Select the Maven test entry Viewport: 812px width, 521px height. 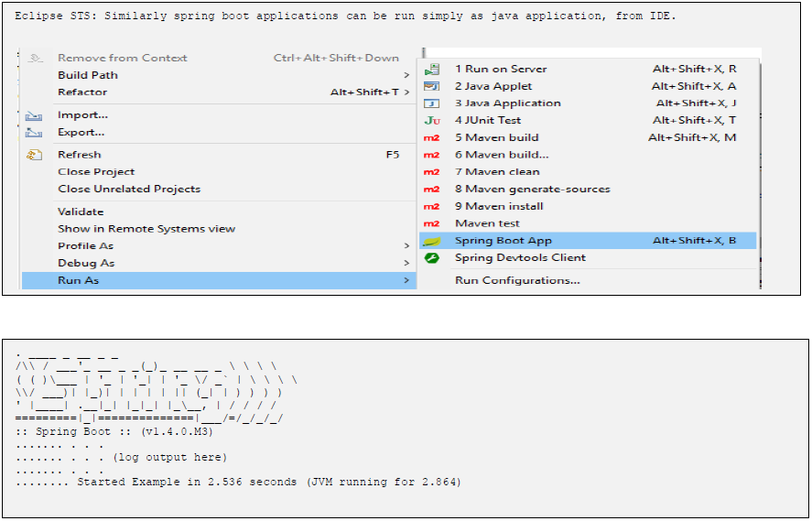[x=487, y=223]
